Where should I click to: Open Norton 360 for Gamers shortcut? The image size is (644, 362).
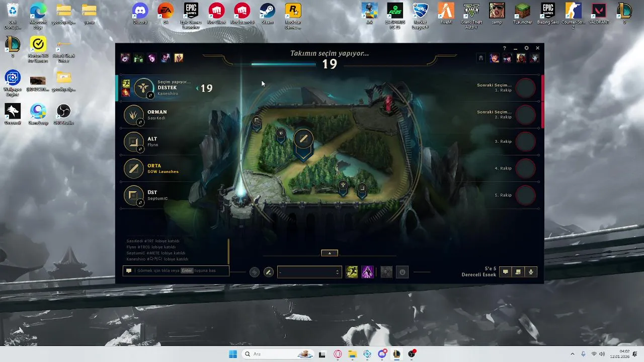pos(38,49)
